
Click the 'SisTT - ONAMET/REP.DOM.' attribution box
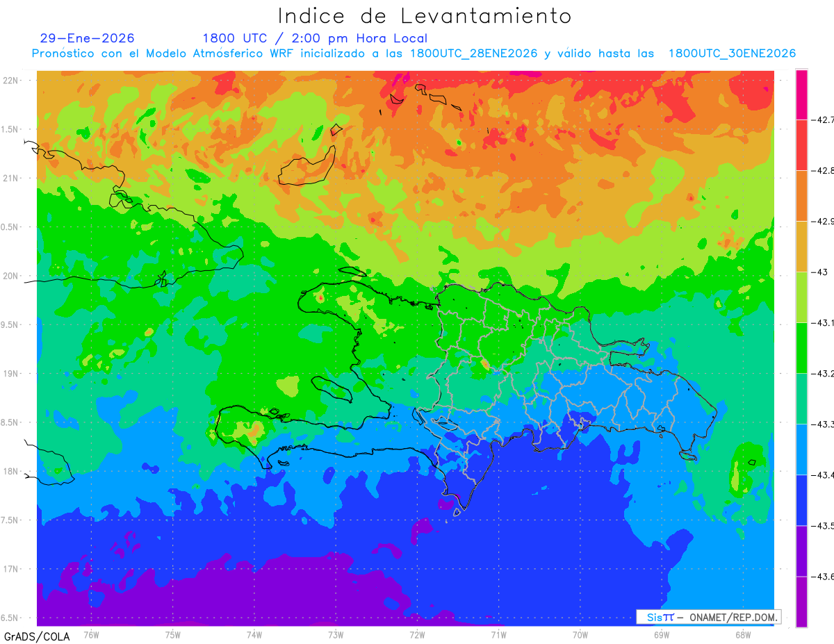click(x=708, y=617)
